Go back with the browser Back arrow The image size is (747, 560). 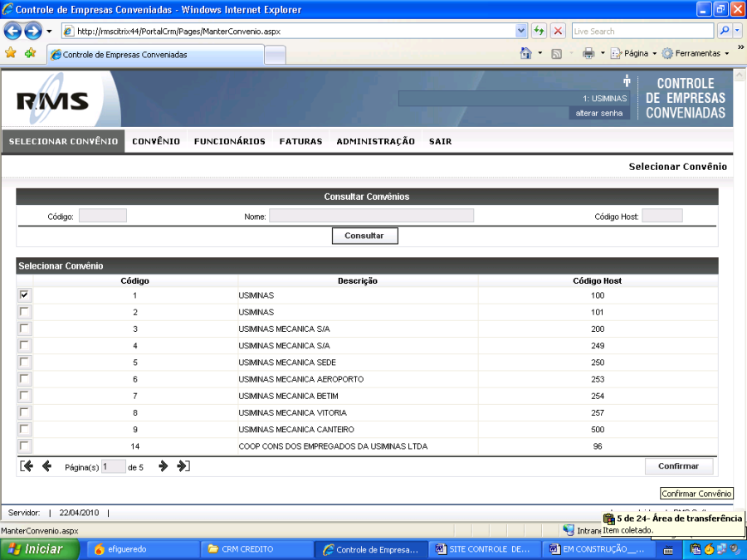(x=12, y=32)
